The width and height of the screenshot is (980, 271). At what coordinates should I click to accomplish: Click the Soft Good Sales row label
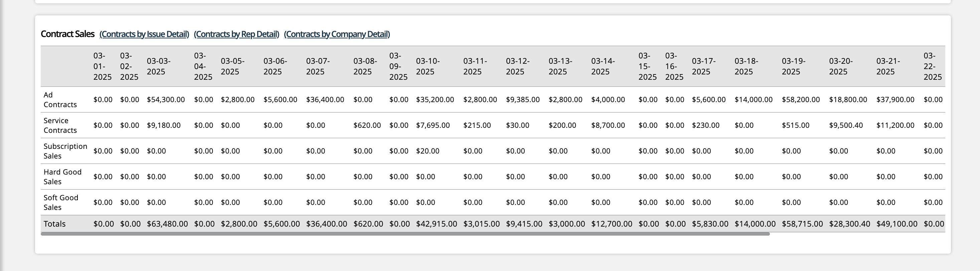pos(61,203)
